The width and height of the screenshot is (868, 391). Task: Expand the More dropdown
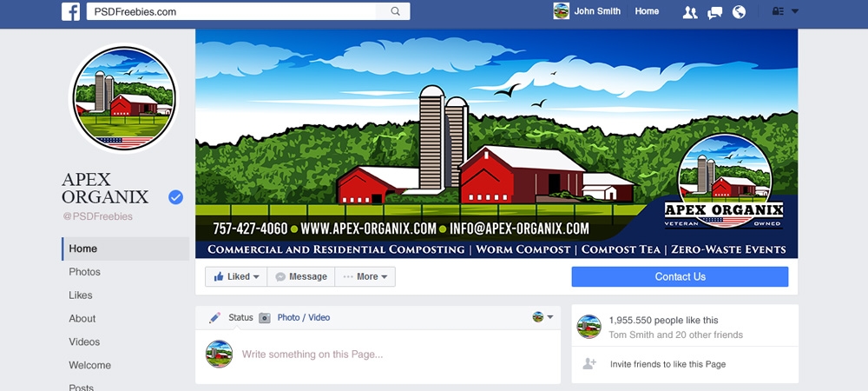click(365, 277)
